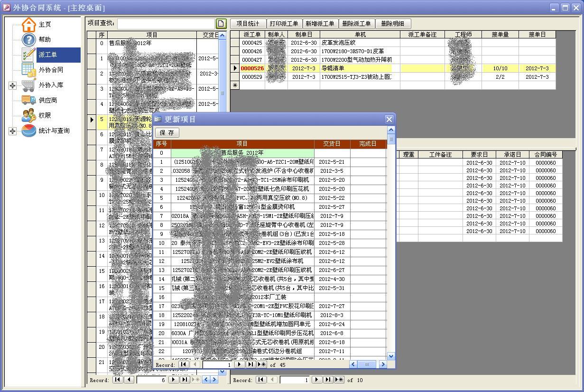The height and width of the screenshot is (392, 584).
Task: Open 外协合同 icon in sidebar
Action: (x=29, y=70)
